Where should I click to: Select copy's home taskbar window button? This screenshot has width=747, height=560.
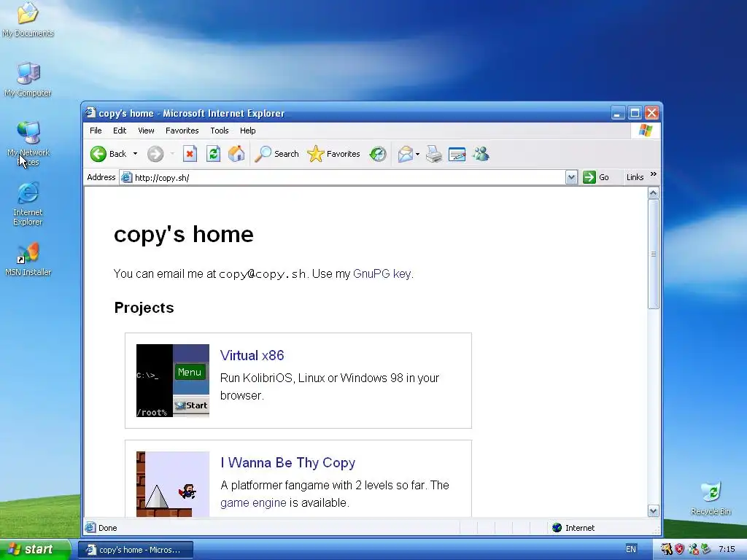135,550
